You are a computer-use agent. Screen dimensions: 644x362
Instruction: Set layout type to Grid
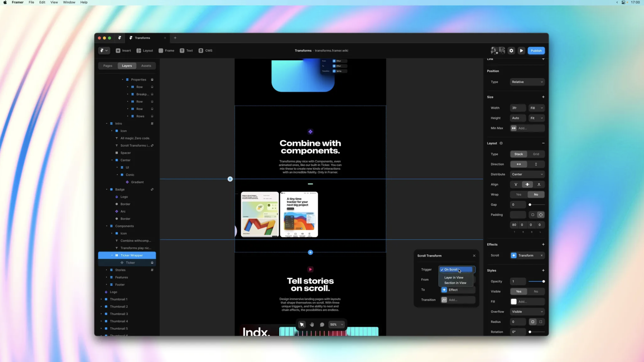tap(536, 154)
